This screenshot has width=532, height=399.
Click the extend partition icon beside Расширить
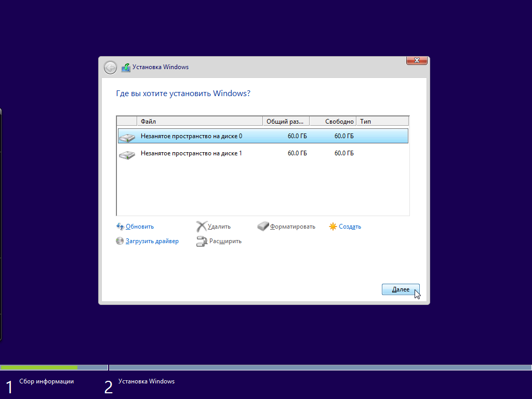click(x=202, y=241)
